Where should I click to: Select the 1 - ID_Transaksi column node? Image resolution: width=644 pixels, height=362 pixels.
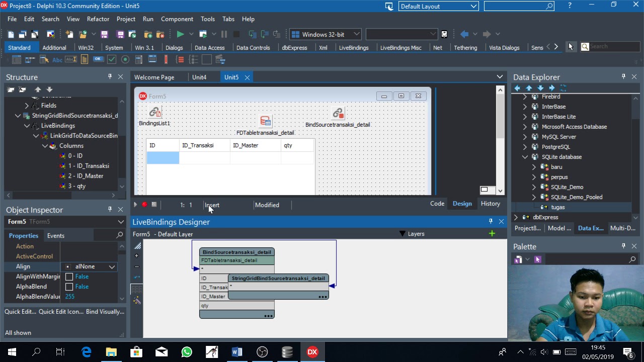[89, 166]
